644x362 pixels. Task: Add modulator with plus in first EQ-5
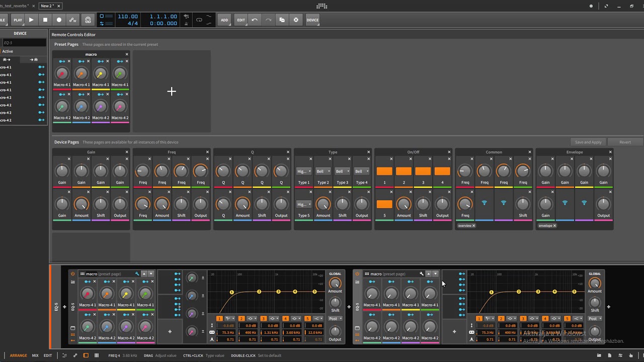(170, 331)
